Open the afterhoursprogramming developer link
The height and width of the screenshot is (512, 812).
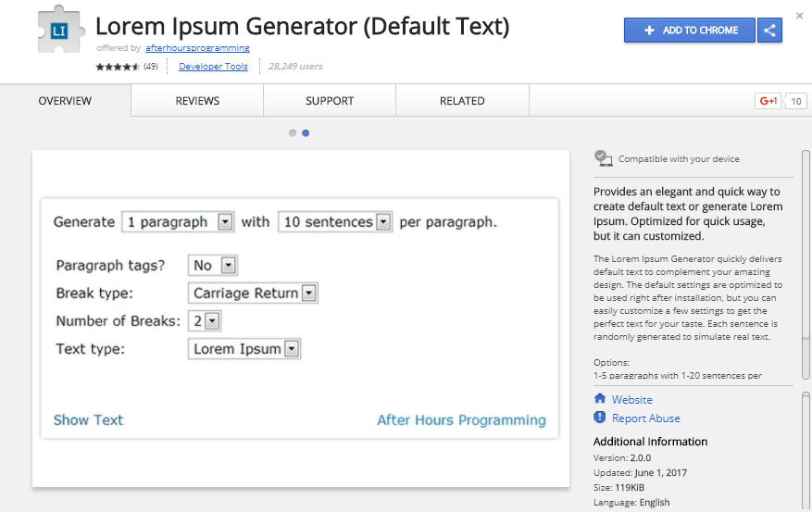(x=197, y=47)
